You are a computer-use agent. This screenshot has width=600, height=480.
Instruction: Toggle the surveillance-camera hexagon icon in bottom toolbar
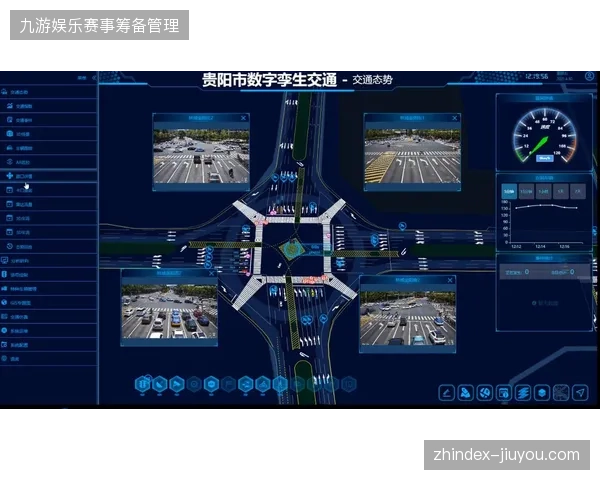click(x=177, y=384)
